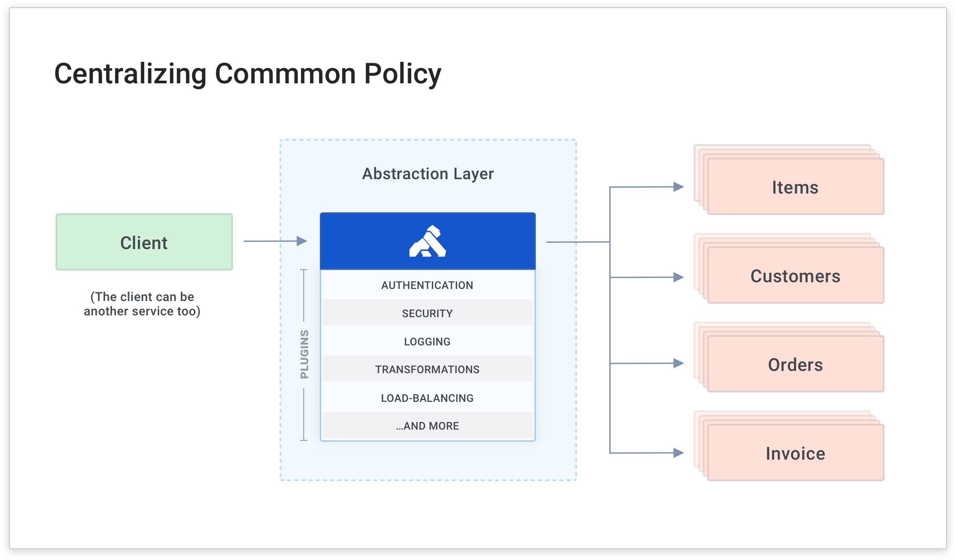Click the Invoice service box
956x560 pixels.
click(795, 453)
